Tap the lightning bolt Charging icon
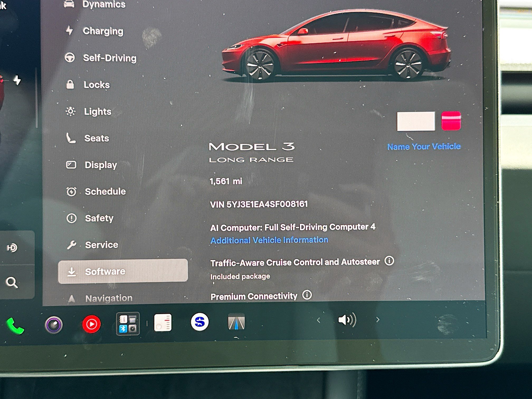Viewport: 532px width, 399px height. pyautogui.click(x=69, y=30)
